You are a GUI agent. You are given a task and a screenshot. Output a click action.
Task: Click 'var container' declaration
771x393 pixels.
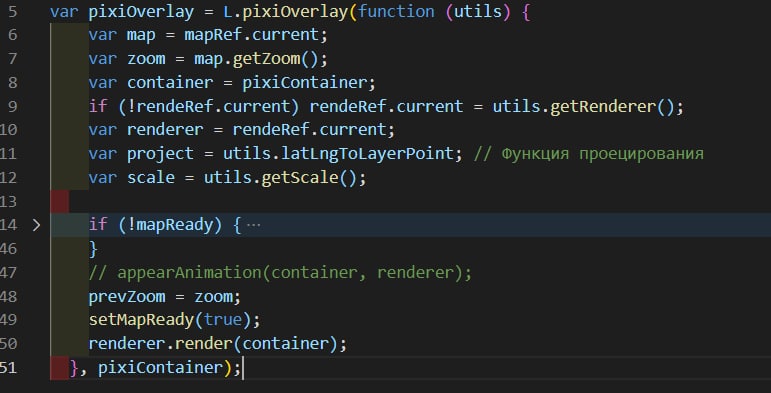point(151,83)
